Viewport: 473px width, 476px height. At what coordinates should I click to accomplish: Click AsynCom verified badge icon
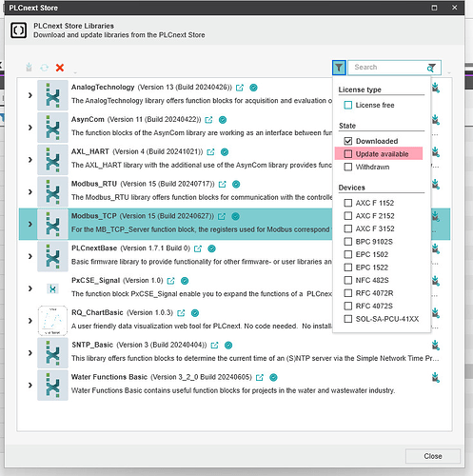point(223,120)
